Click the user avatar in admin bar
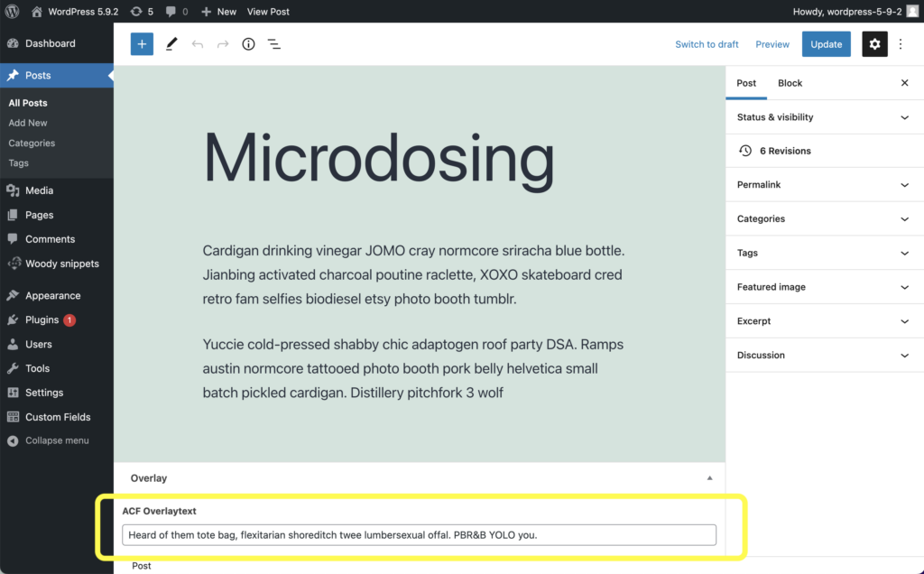Viewport: 924px width, 574px height. coord(912,11)
